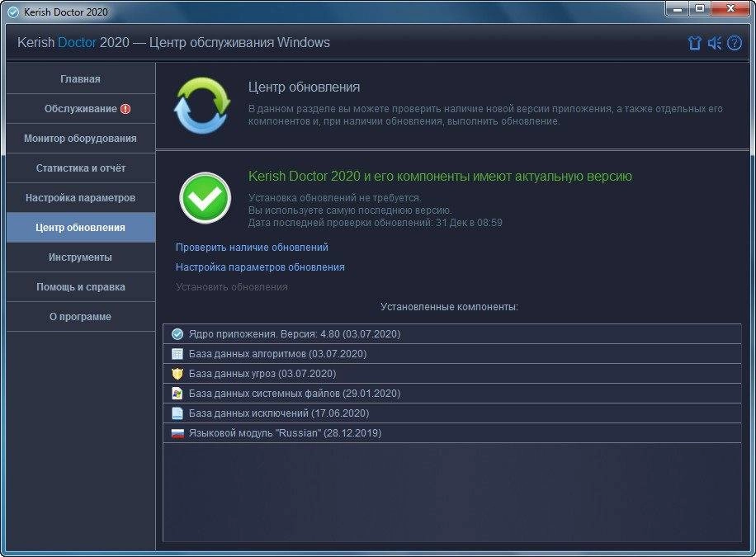Image resolution: width=756 pixels, height=557 pixels.
Task: Click the algorithms database table icon
Action: (177, 354)
